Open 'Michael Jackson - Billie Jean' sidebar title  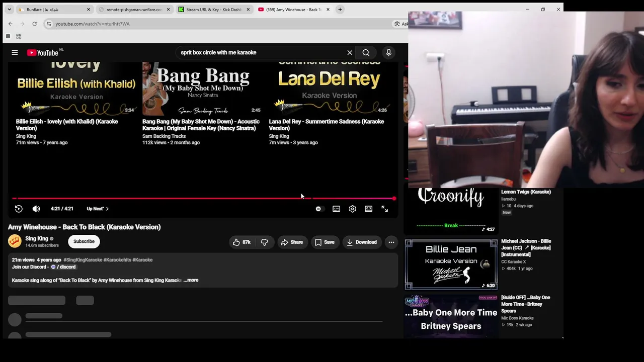click(x=526, y=248)
